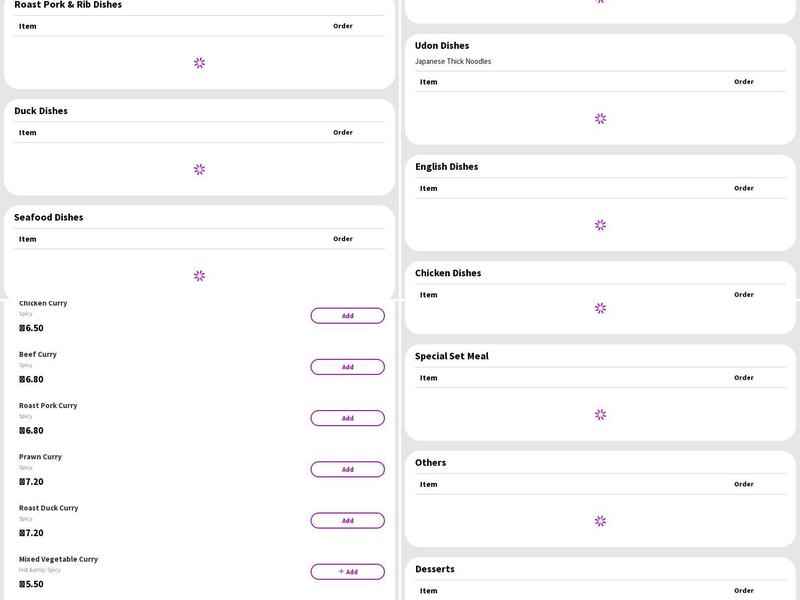Click Order column header in English Dishes
Viewport: 800px width, 600px height.
(743, 188)
